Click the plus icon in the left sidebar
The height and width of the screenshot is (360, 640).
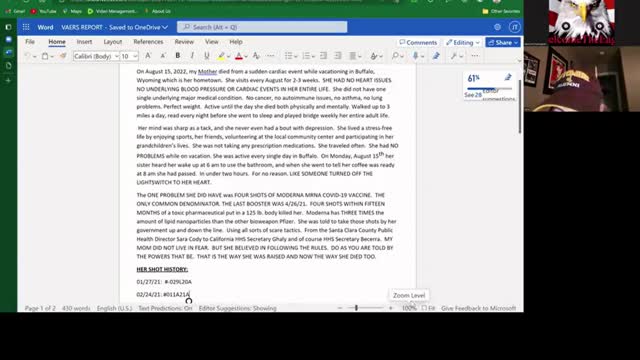8,80
